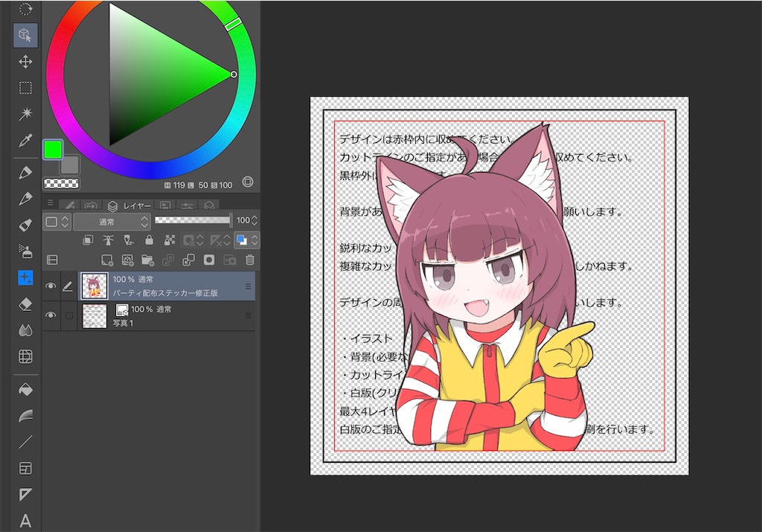Switch to the cloud sync palette tab

92,205
